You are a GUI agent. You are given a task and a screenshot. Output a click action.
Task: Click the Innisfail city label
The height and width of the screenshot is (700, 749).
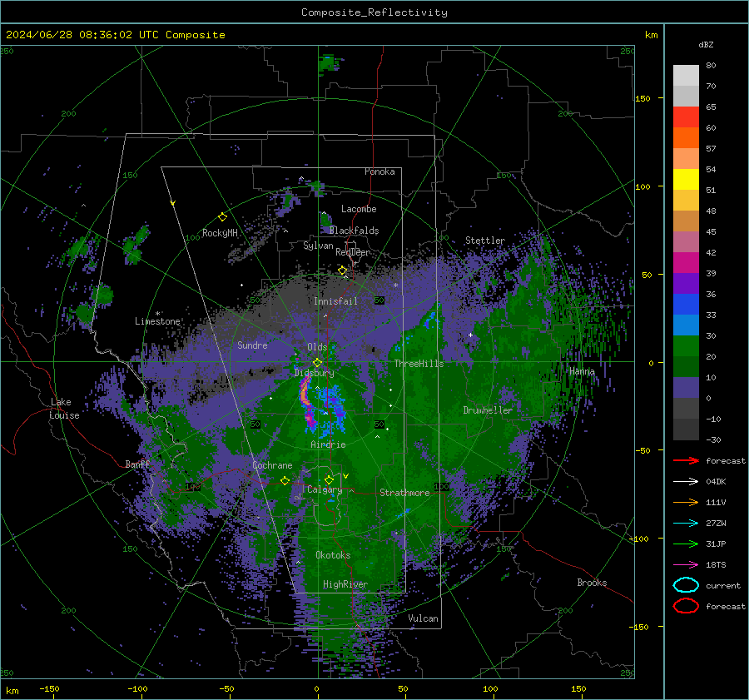coord(335,301)
